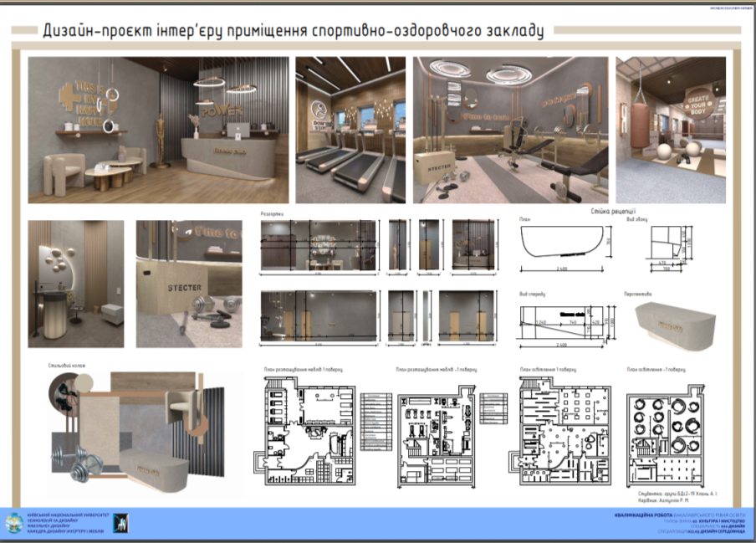Open the reception area render with POWER sign
The image size is (756, 543).
click(158, 130)
